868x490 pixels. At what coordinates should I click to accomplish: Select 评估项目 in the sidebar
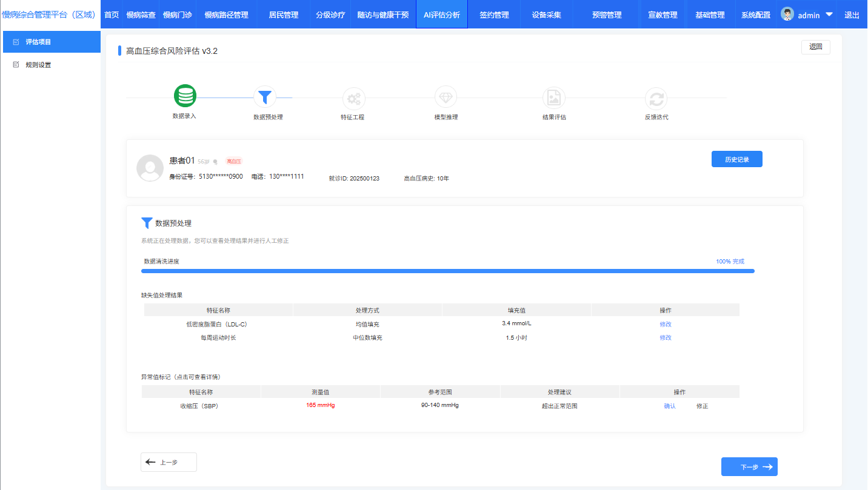click(38, 42)
